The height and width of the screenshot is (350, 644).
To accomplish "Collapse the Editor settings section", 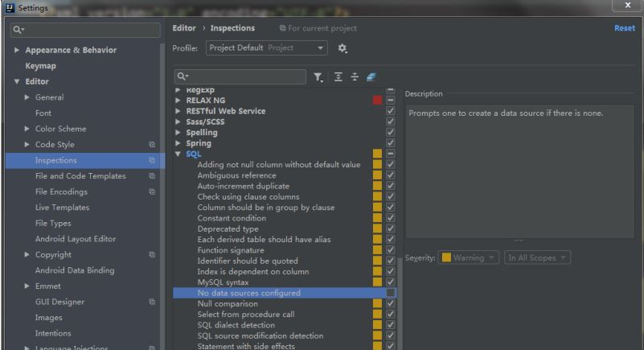I will pos(16,82).
